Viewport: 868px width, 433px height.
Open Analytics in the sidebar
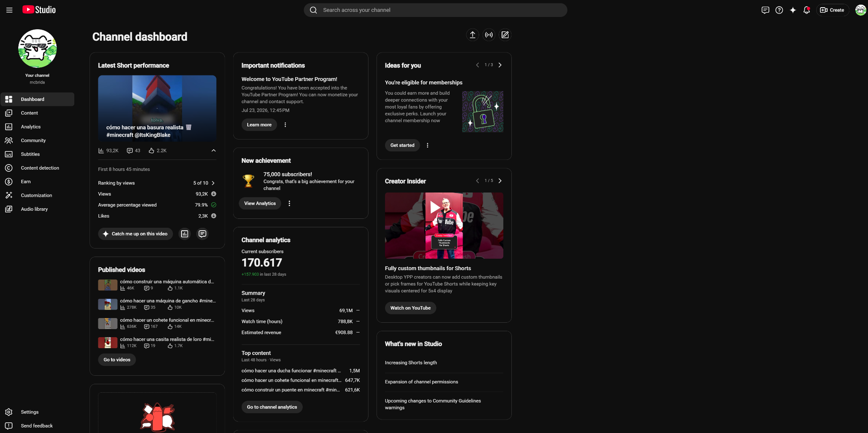click(x=37, y=127)
